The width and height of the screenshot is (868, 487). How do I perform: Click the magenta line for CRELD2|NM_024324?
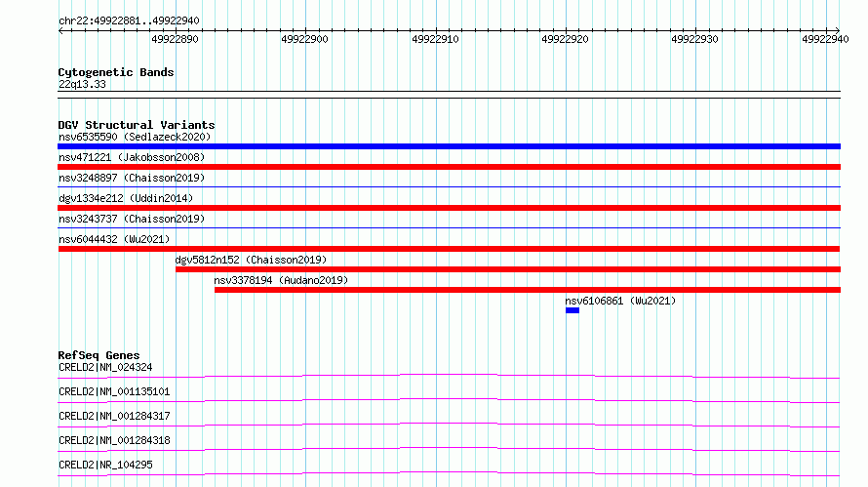pyautogui.click(x=449, y=376)
